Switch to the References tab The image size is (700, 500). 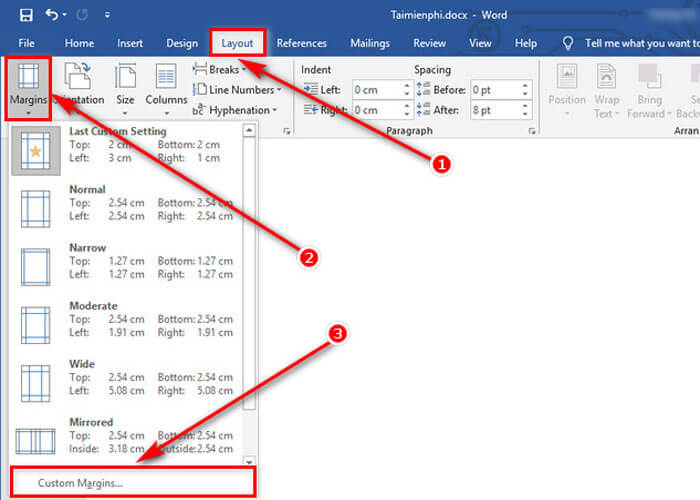301,43
